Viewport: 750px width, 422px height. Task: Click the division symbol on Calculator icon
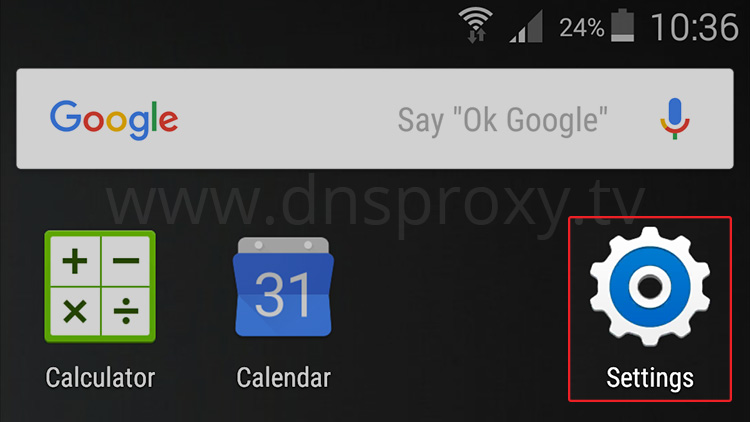click(x=126, y=311)
